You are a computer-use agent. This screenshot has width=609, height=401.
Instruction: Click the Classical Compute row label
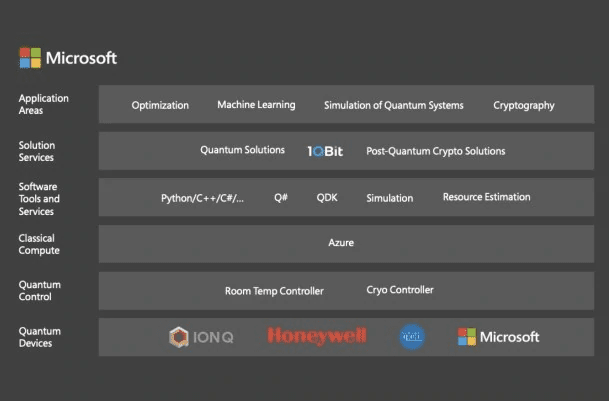coord(39,244)
